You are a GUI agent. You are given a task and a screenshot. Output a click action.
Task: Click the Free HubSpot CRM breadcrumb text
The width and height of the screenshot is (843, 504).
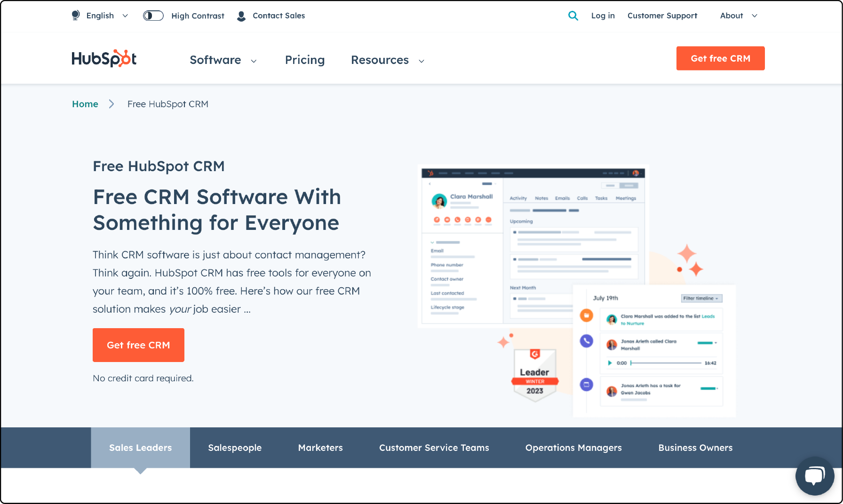pyautogui.click(x=168, y=104)
